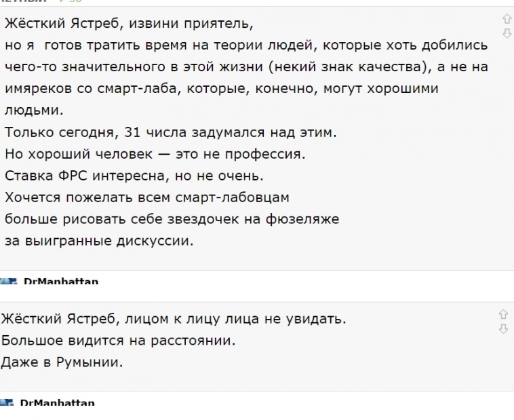This screenshot has height=420, width=514.
Task: Upvote the "лицом к лицу" comment
Action: pos(503,313)
